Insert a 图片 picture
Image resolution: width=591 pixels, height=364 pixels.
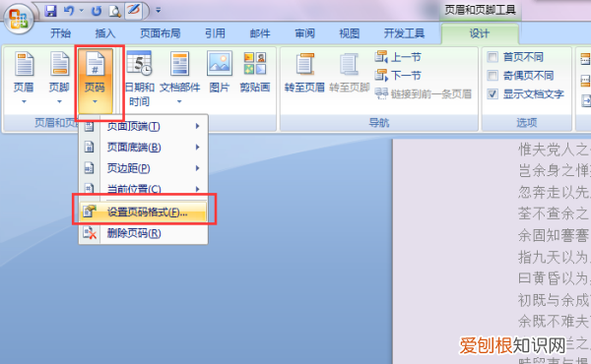coord(220,72)
